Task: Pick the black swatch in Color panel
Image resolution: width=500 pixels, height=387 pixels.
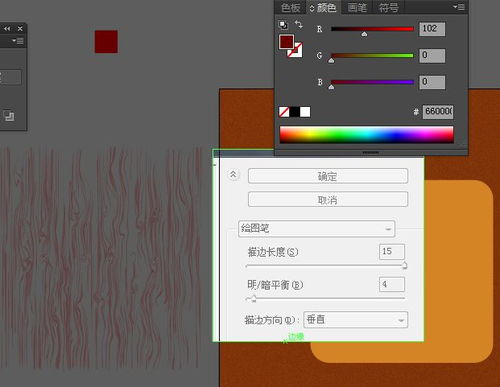Action: (x=295, y=112)
